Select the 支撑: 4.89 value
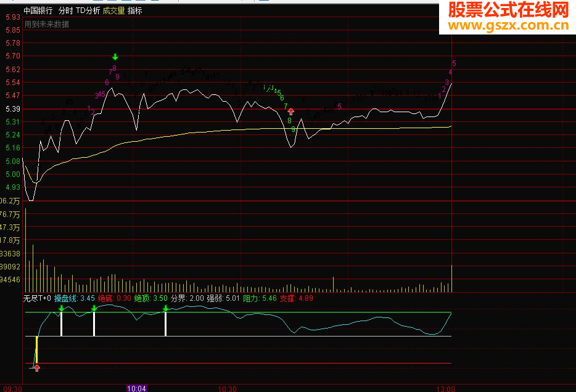576x392 pixels. [x=297, y=298]
